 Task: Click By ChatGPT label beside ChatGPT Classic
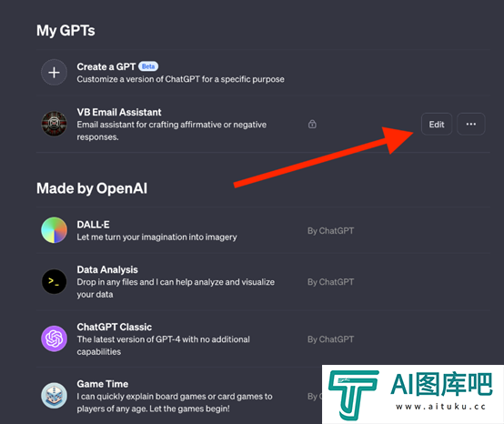click(330, 339)
